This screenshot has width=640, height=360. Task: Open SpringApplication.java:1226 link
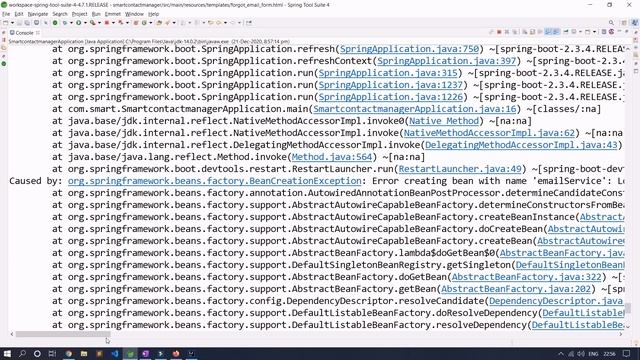[x=391, y=97]
